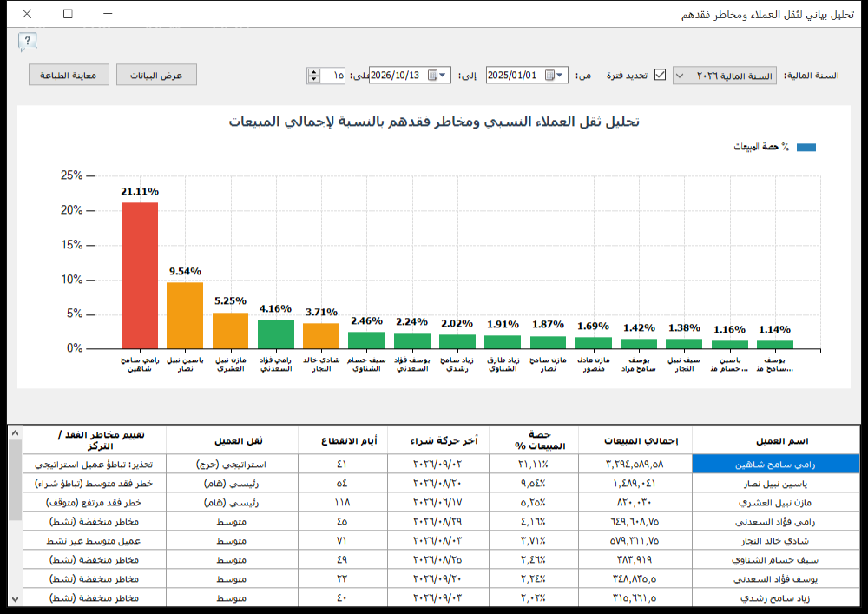
Task: Select the رامي سامح شاهين table row name cell
Action: [775, 465]
